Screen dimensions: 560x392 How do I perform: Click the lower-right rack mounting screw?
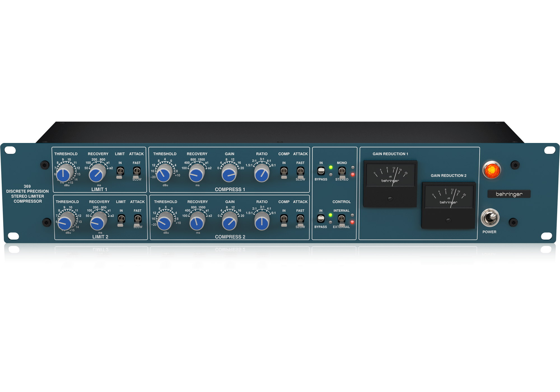pyautogui.click(x=513, y=222)
